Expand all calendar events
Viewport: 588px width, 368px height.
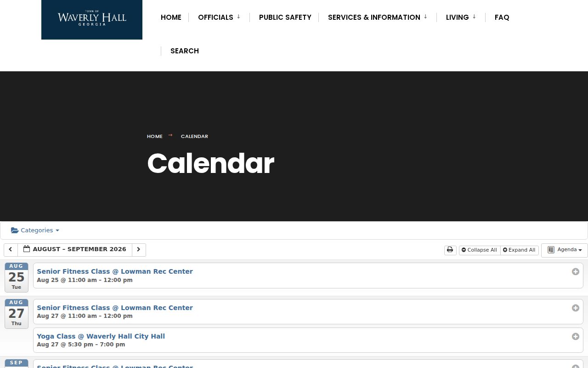point(519,250)
